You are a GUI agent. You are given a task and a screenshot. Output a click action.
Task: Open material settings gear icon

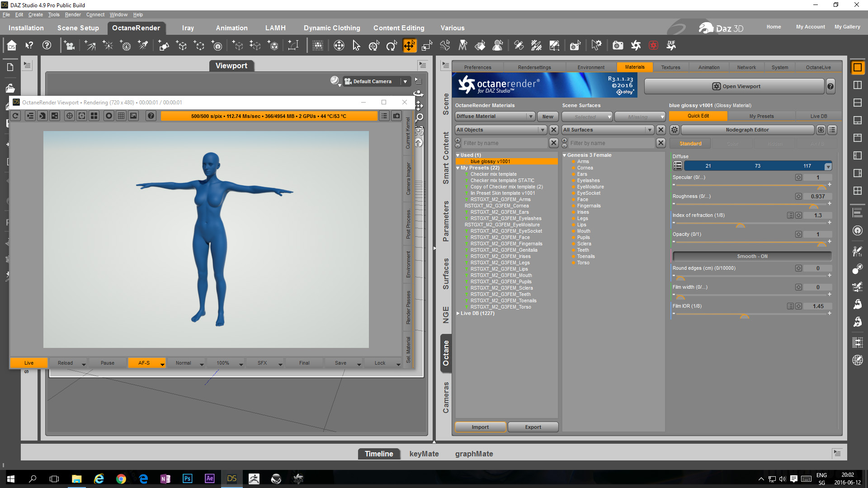[x=674, y=130]
